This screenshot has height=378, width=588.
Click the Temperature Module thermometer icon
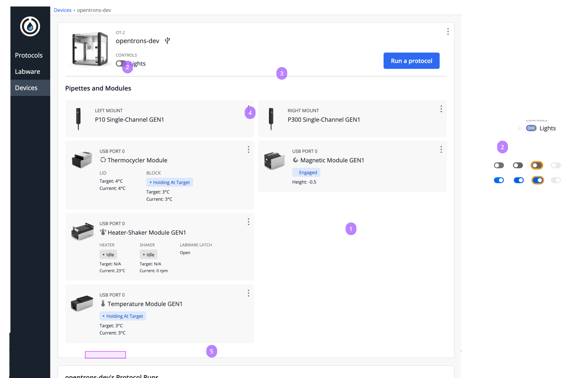(x=103, y=303)
